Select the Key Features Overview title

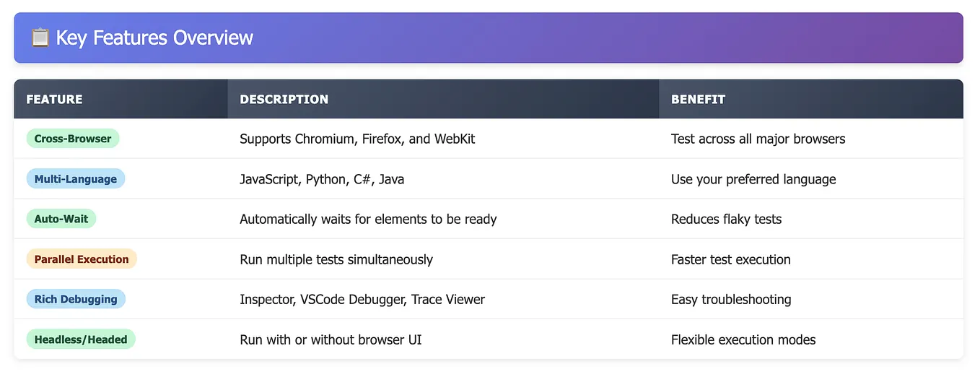click(x=154, y=38)
